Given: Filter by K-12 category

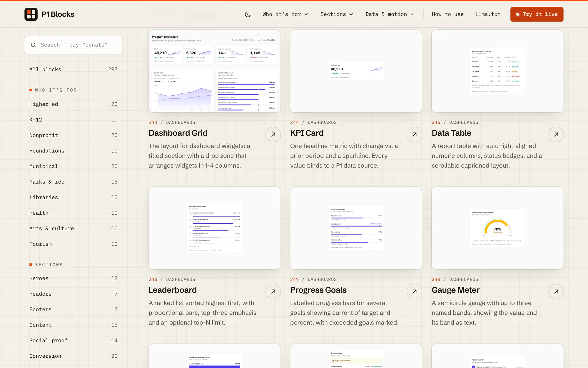Looking at the screenshot, I should 73,120.
